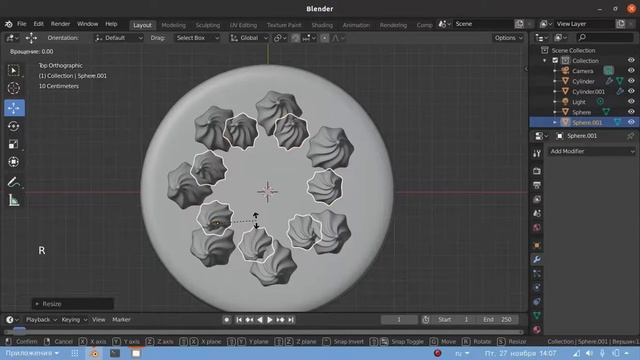This screenshot has height=360, width=640.
Task: Jump to the start frame
Action: click(x=239, y=320)
